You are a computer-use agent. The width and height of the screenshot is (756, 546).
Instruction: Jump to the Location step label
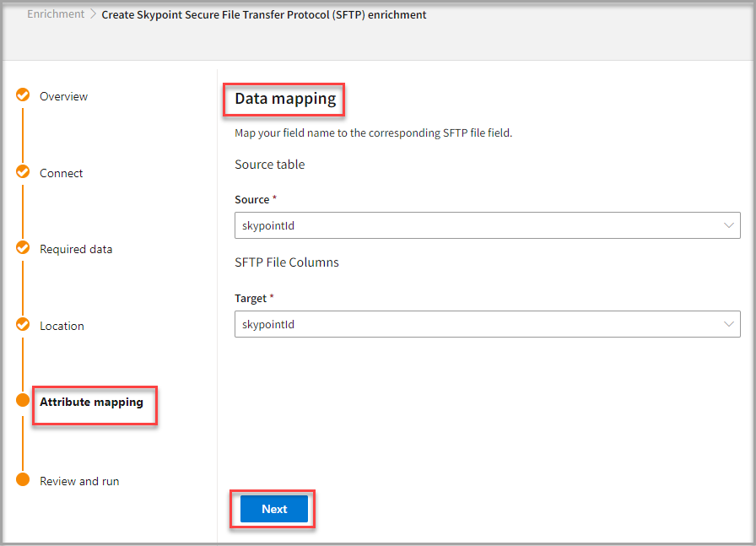point(62,326)
